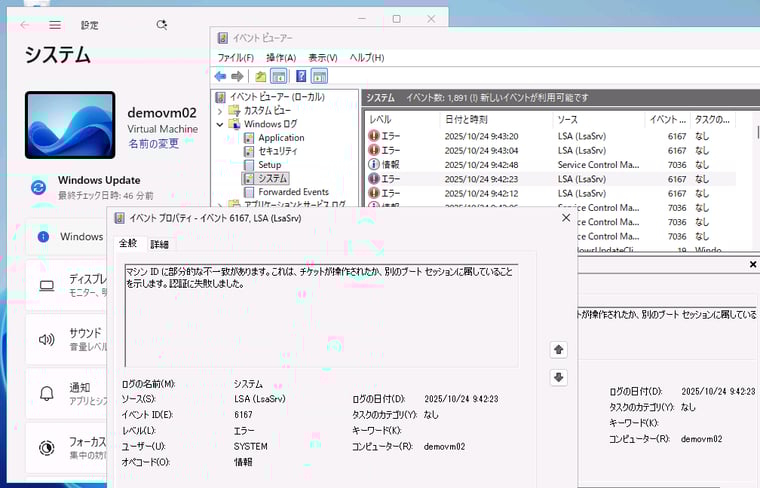This screenshot has width=760, height=488.
Task: Switch to the 詳細 tab
Action: point(160,244)
